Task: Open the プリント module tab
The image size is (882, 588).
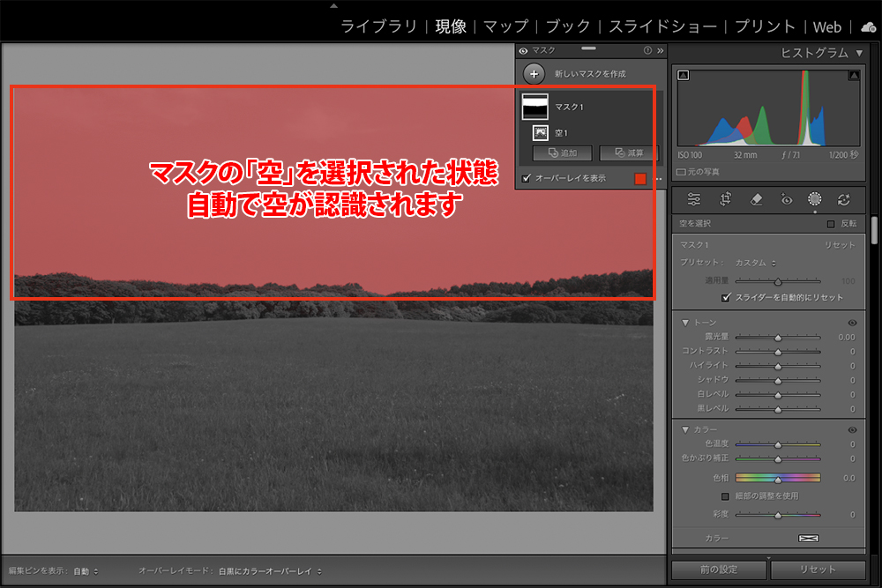Action: (766, 26)
